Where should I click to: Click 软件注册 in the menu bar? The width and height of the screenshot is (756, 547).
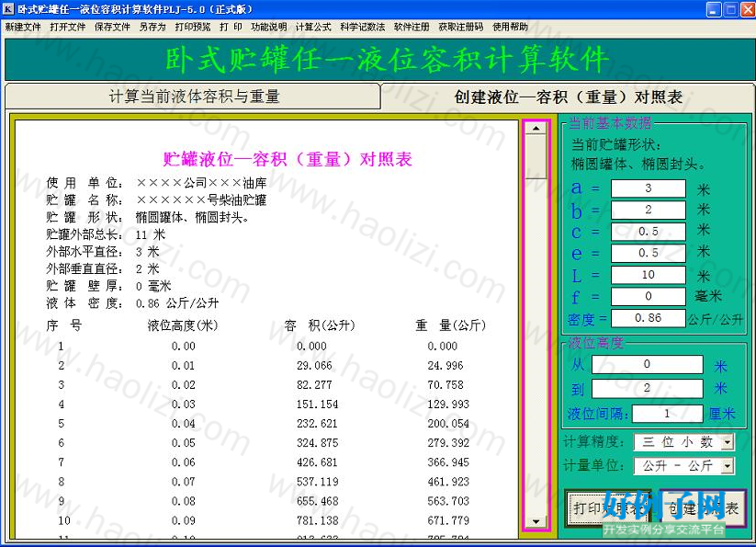click(412, 27)
